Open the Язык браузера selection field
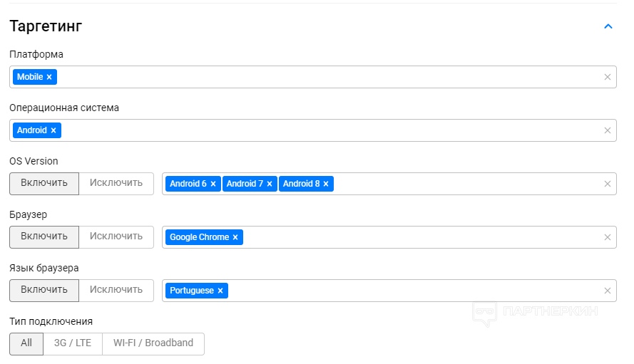The height and width of the screenshot is (364, 634). tap(389, 291)
